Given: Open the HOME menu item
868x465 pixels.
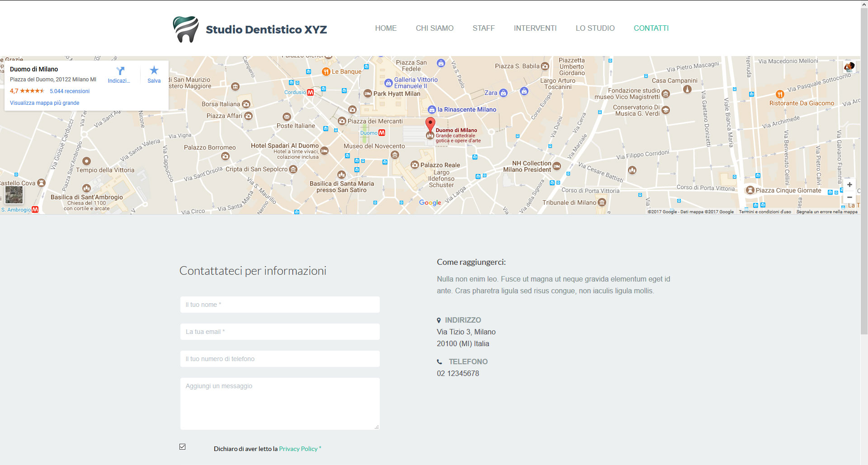Looking at the screenshot, I should click(x=386, y=28).
